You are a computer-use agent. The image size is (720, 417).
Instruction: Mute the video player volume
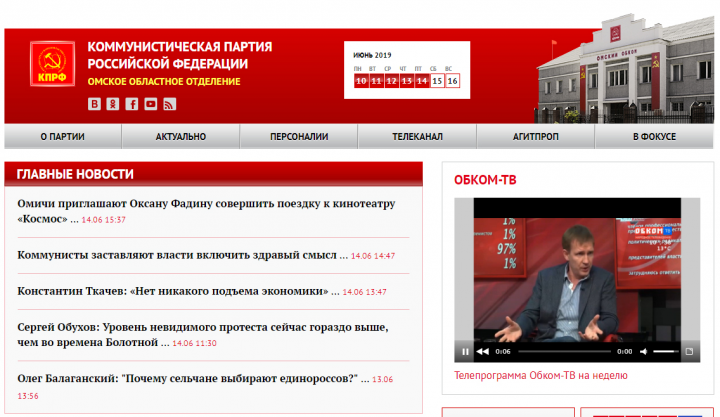point(644,352)
